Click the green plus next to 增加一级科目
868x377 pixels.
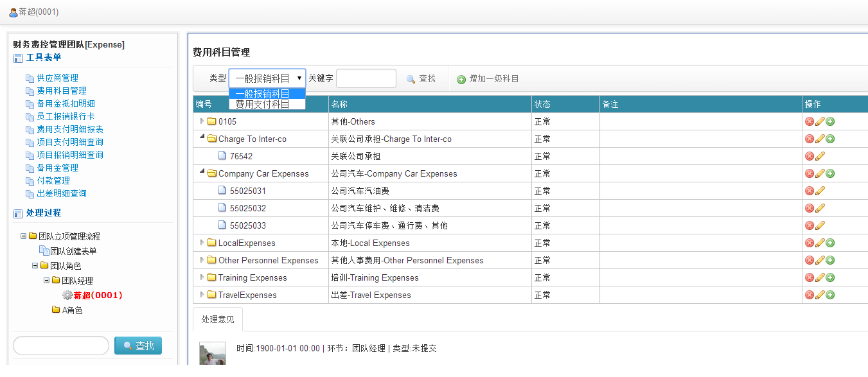click(461, 78)
